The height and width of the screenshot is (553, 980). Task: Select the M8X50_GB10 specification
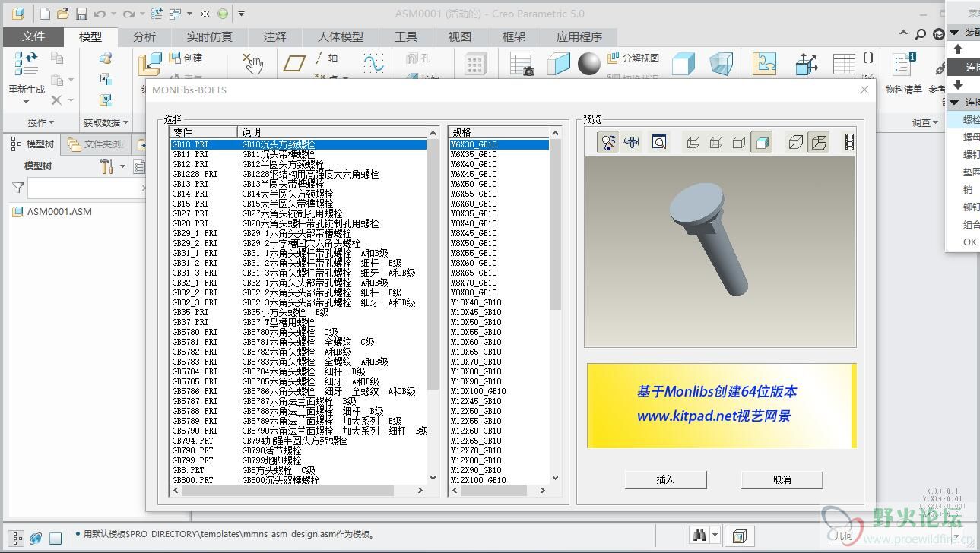[499, 243]
